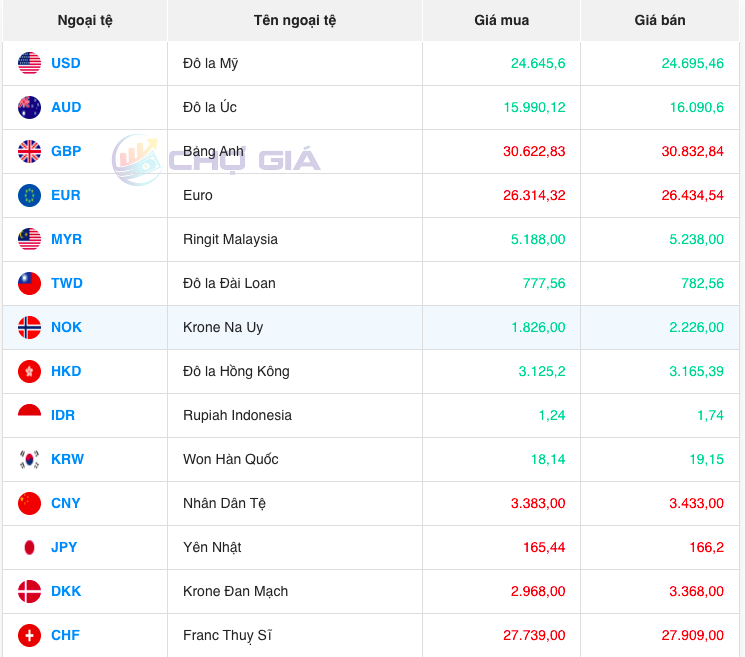Open the HKD currency link

pos(66,371)
